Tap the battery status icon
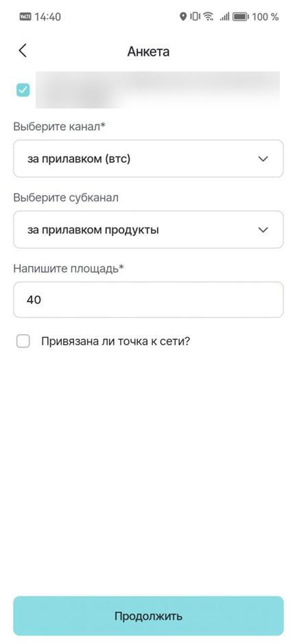Viewport: 297px width, 644px height. coord(240,17)
